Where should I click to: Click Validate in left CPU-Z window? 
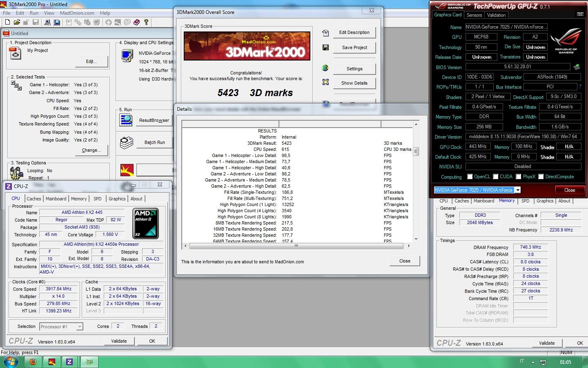point(119,341)
